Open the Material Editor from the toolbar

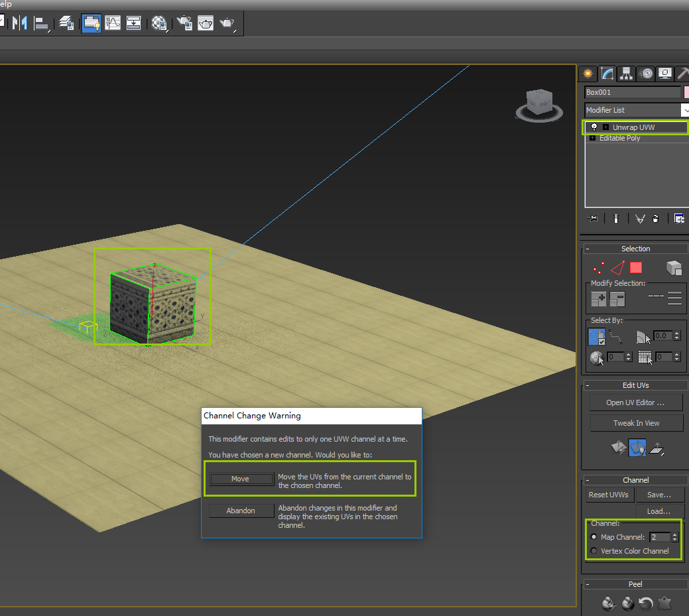pos(158,23)
